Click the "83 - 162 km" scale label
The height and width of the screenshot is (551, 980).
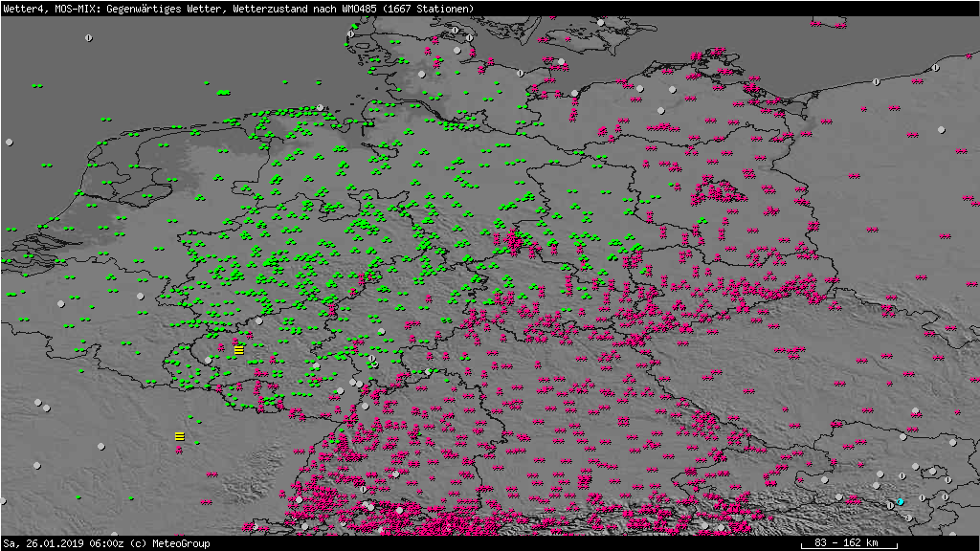click(x=846, y=542)
